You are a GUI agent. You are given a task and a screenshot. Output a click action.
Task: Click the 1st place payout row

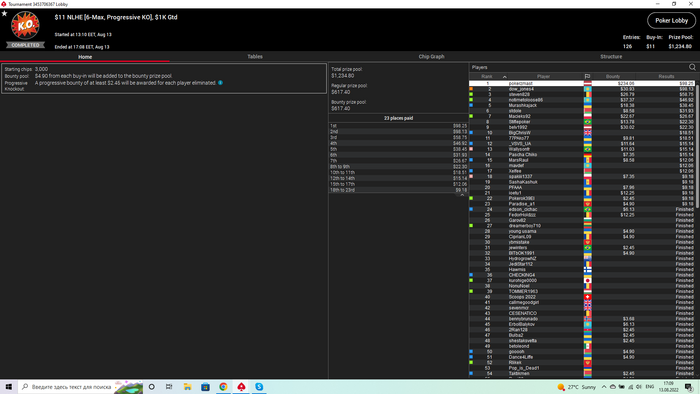click(x=398, y=126)
